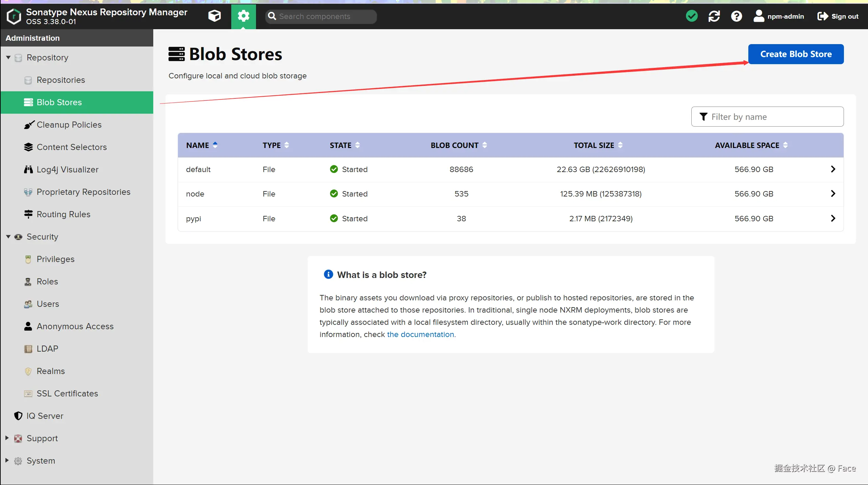Select Routing Rules in sidebar

pos(63,214)
